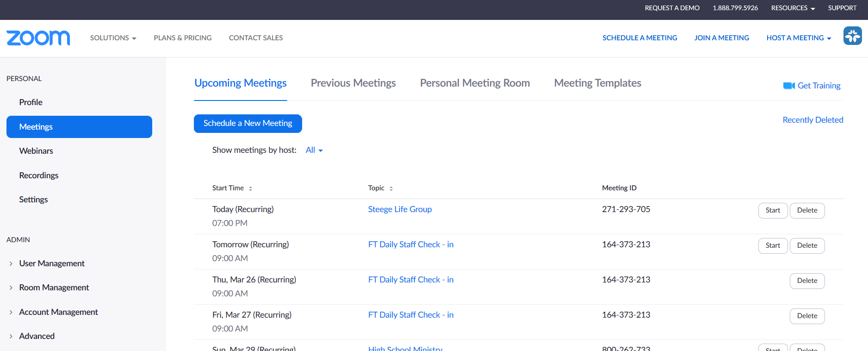Switch to Upcoming Meetings tab
Viewport: 868px width, 351px height.
click(x=241, y=83)
